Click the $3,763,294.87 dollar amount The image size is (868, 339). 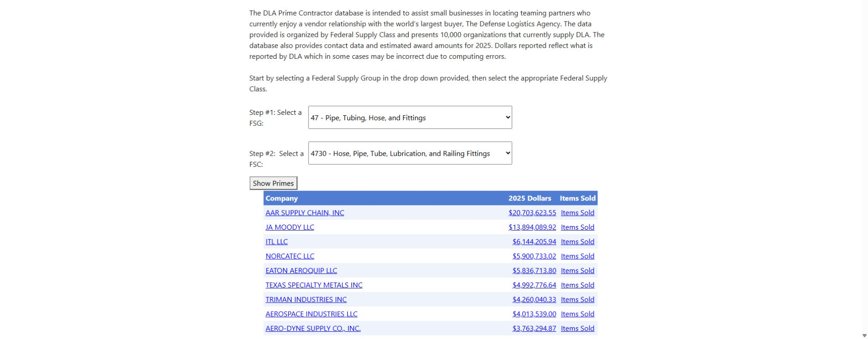pyautogui.click(x=534, y=329)
